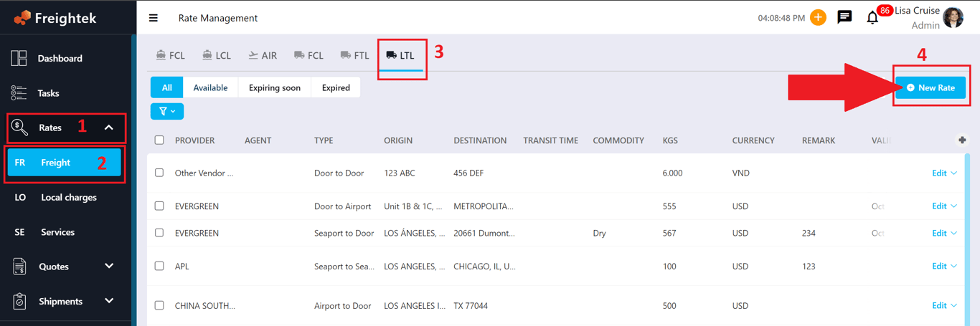The height and width of the screenshot is (326, 980).
Task: Click the orange quick-add plus icon
Action: tap(818, 17)
